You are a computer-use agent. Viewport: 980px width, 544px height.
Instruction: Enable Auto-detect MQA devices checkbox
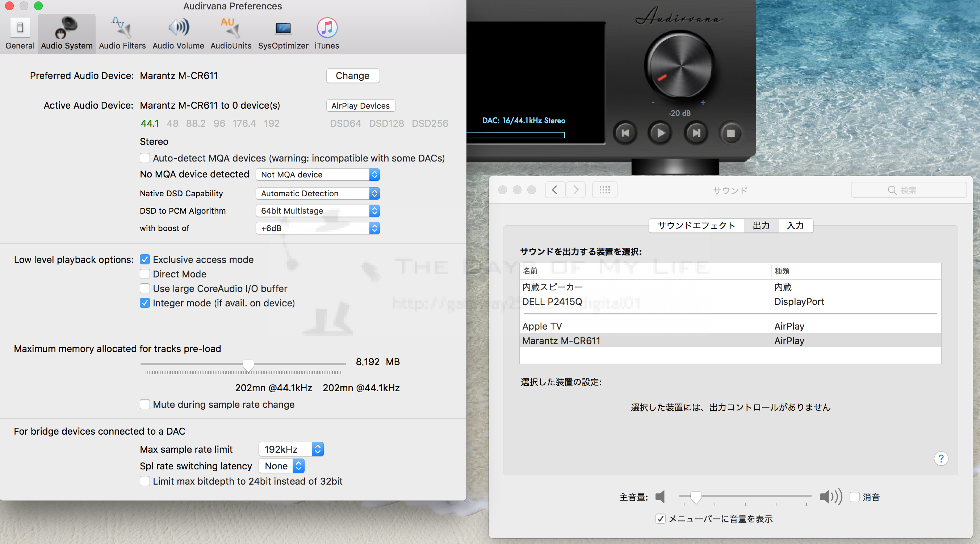pyautogui.click(x=145, y=158)
